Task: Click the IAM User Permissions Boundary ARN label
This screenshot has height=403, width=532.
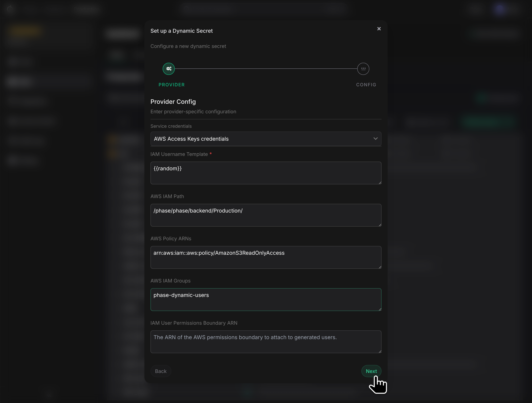Action: click(x=194, y=323)
